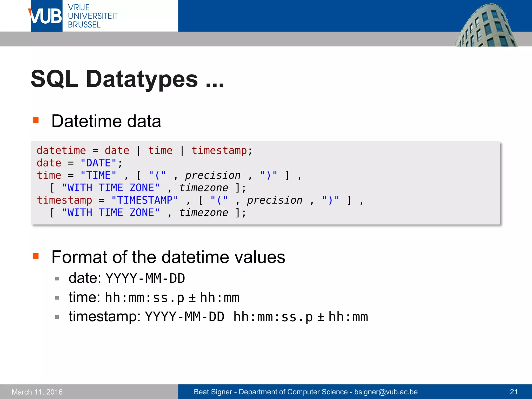Click the 'time: hh:mm:ss.p ± hh:mm' line
The height and width of the screenshot is (399, 532).
pos(154,297)
